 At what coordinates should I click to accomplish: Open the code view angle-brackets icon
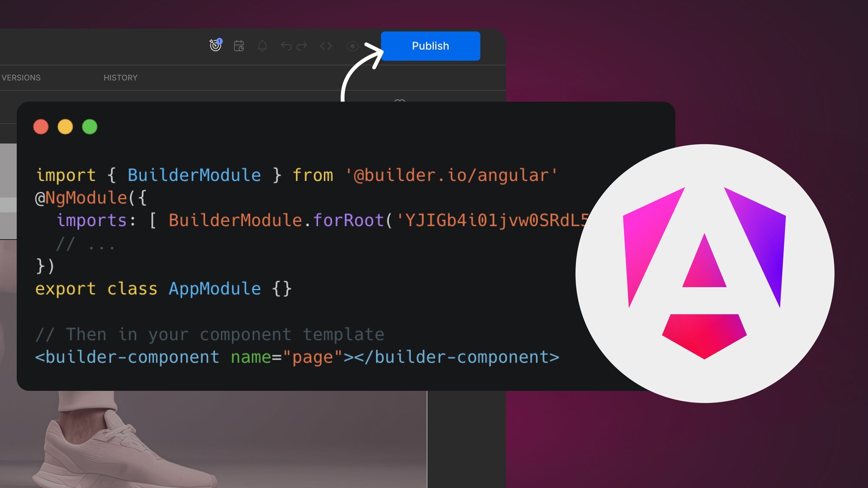pos(326,46)
